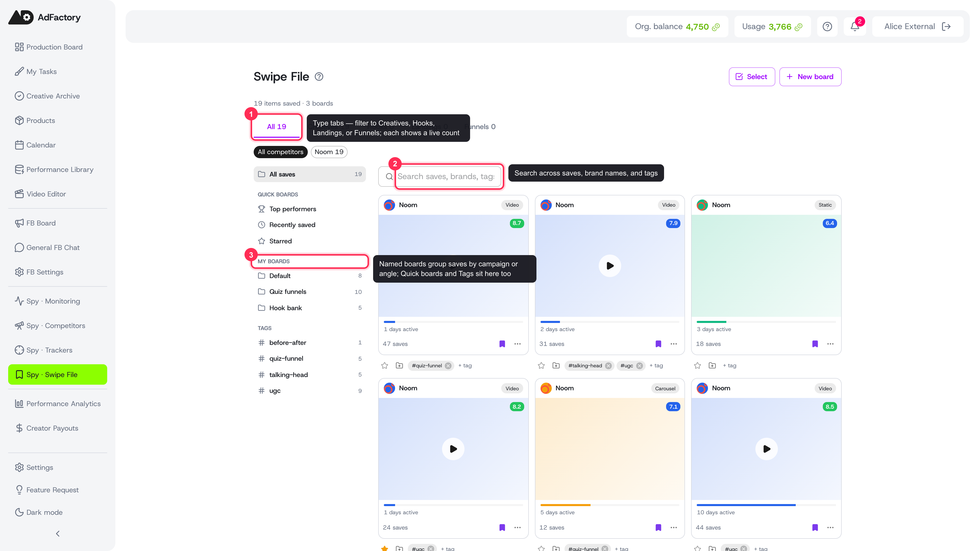Navigate to Products page
The height and width of the screenshot is (551, 980).
point(58,121)
